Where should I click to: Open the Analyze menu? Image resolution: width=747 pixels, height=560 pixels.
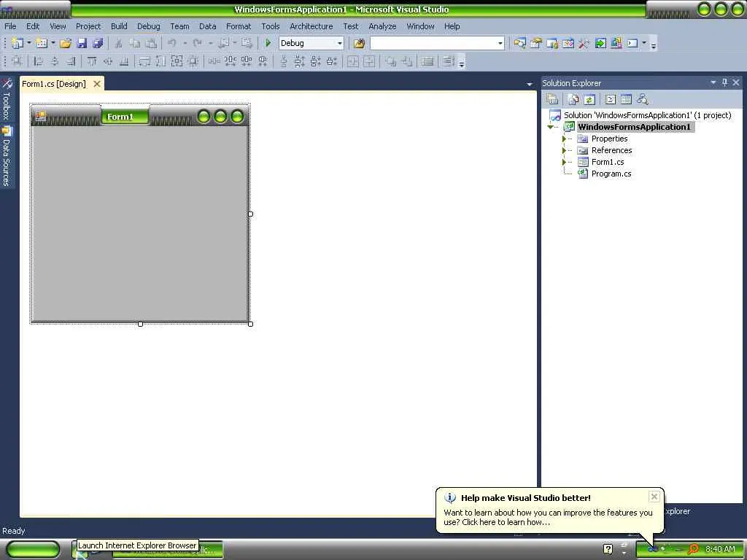point(382,26)
